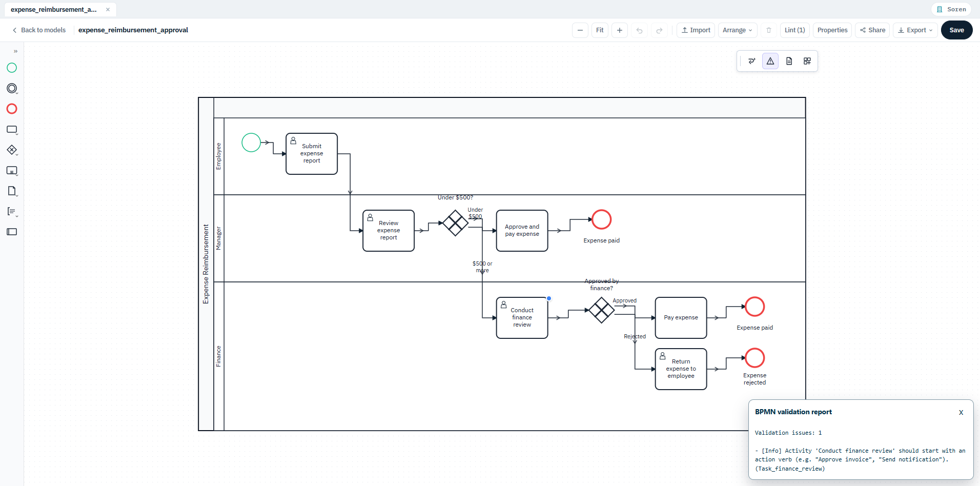The width and height of the screenshot is (980, 486).
Task: Select the Finance lane Expense paid end event
Action: click(x=755, y=307)
